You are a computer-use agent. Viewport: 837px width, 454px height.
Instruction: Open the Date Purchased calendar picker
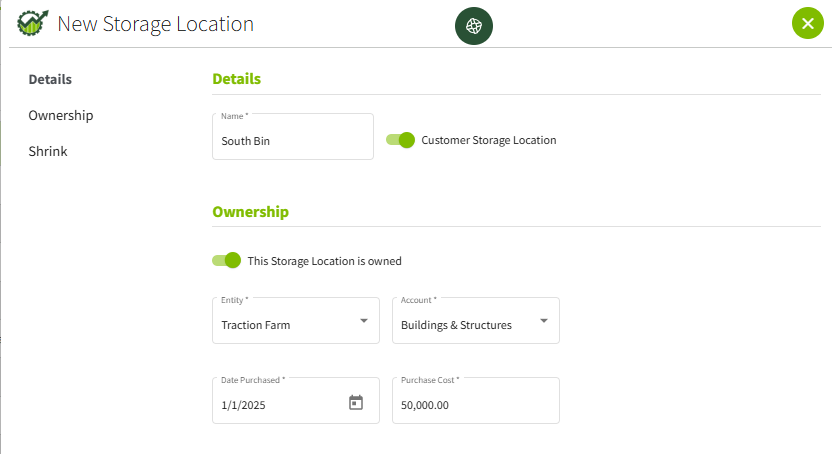(356, 402)
